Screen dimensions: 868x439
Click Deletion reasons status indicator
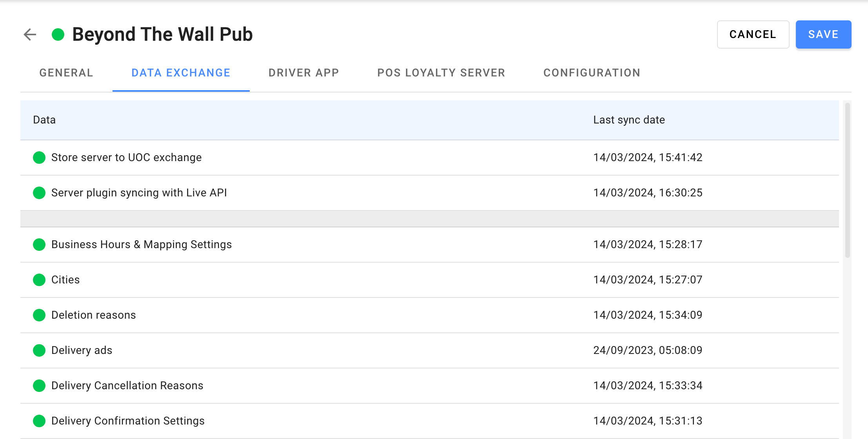click(39, 315)
